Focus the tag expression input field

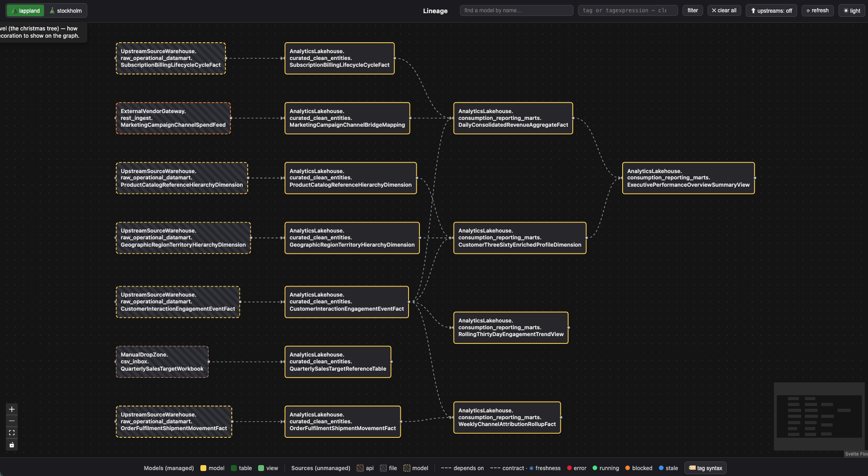pyautogui.click(x=628, y=10)
